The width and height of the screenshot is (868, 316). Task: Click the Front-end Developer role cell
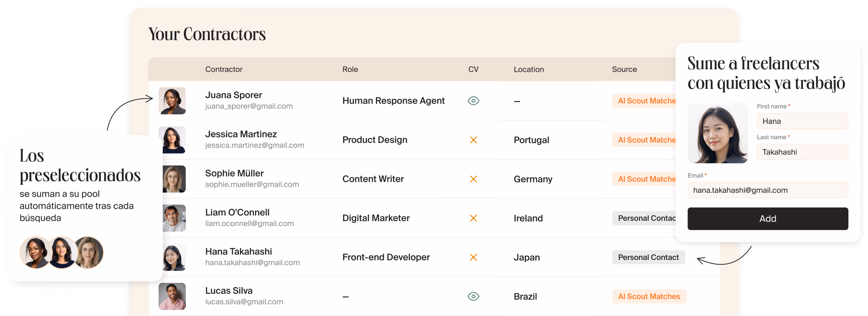click(386, 257)
